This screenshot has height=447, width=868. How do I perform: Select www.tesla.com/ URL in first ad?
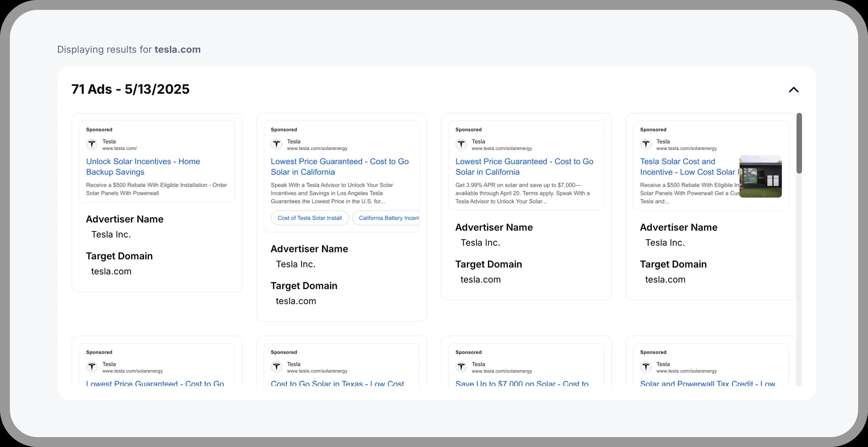click(120, 148)
